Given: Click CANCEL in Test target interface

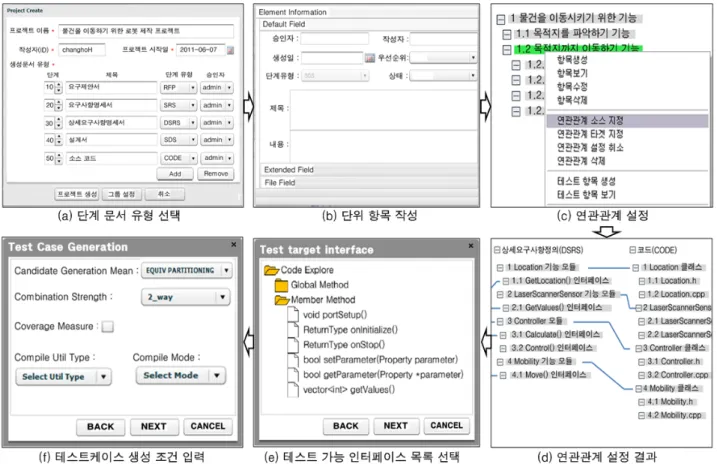Looking at the screenshot, I should tap(446, 426).
